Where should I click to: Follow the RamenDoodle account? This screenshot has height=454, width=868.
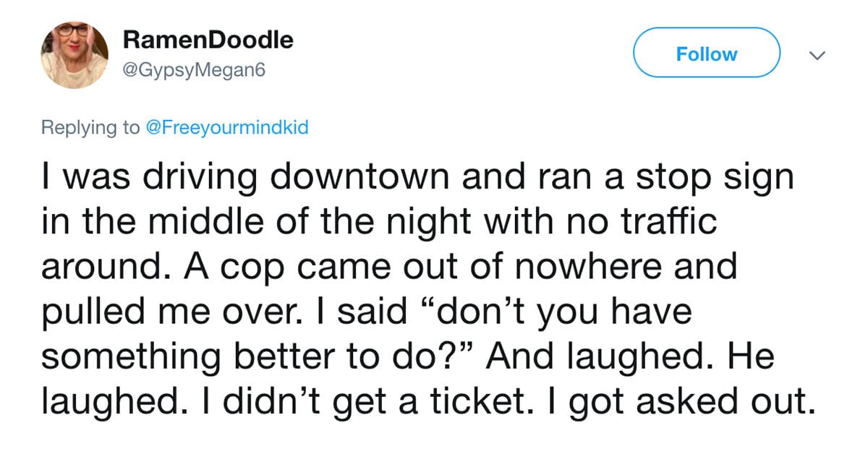pos(707,53)
